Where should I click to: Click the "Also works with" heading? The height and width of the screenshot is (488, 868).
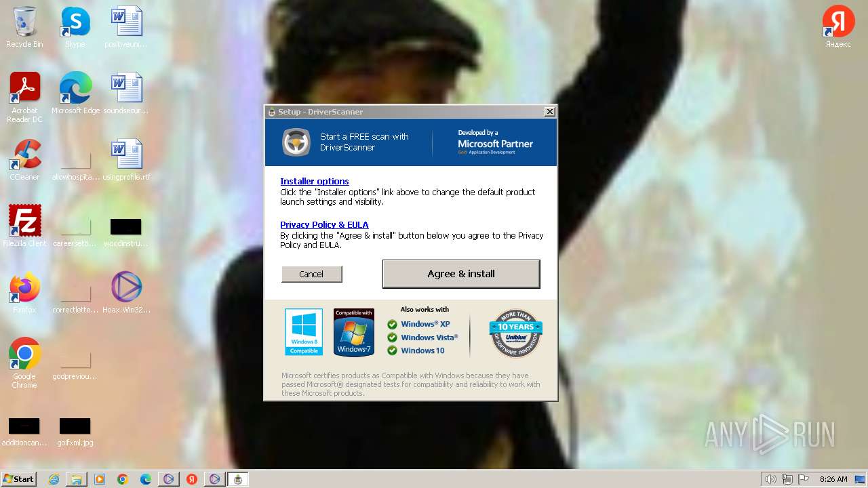tap(425, 310)
